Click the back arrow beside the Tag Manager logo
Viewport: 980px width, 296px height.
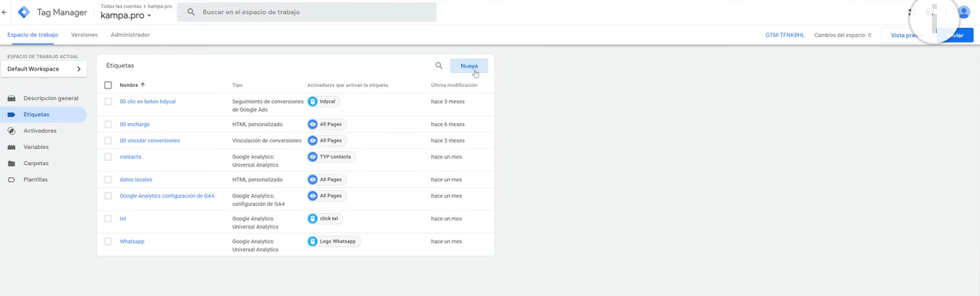point(5,12)
